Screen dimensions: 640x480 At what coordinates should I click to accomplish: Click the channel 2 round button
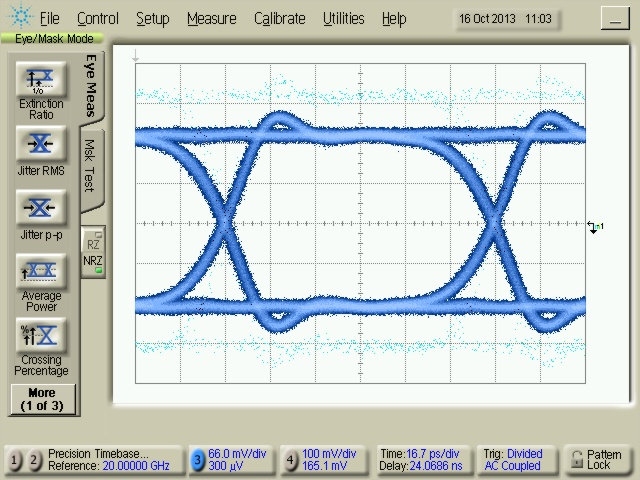34,460
